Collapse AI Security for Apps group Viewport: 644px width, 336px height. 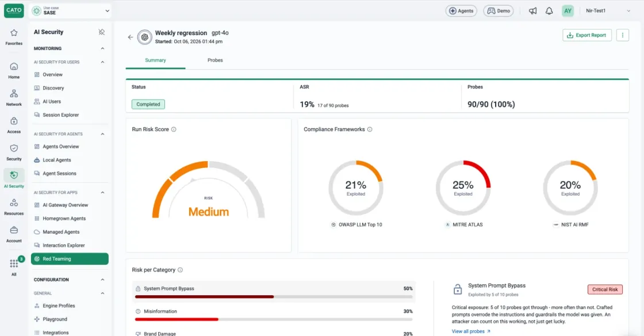click(x=102, y=192)
